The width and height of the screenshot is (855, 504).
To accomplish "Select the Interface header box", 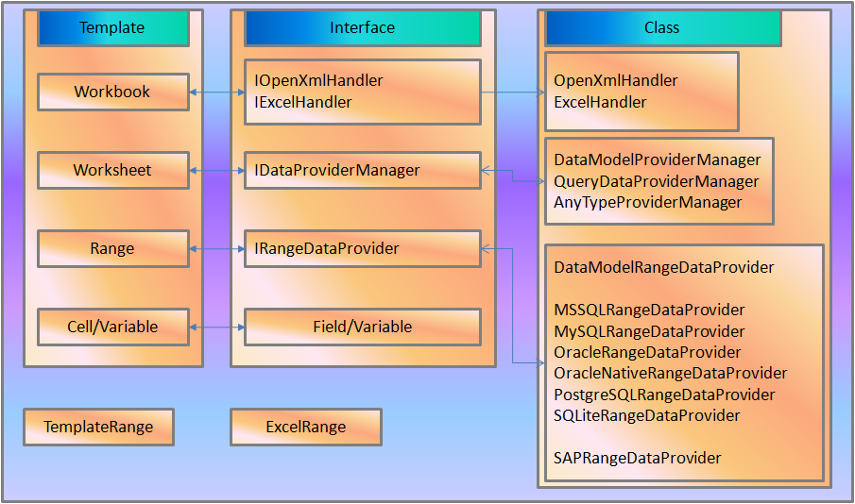I will tap(363, 27).
